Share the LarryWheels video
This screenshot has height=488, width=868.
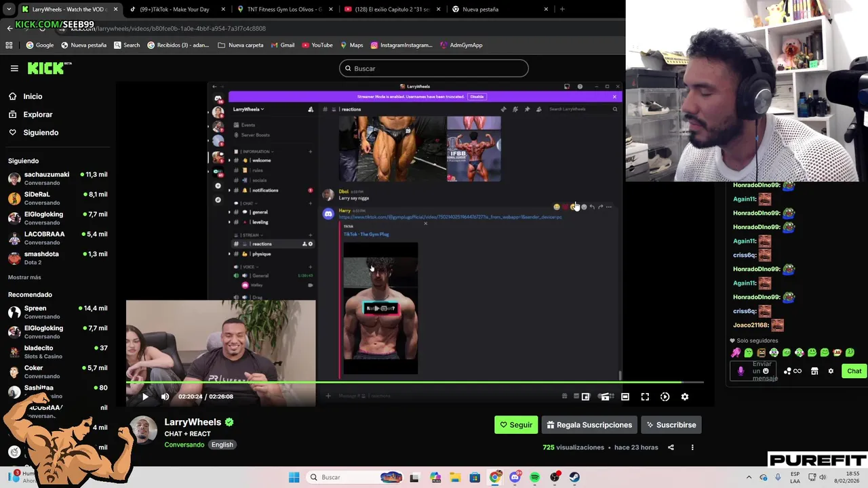(x=671, y=447)
